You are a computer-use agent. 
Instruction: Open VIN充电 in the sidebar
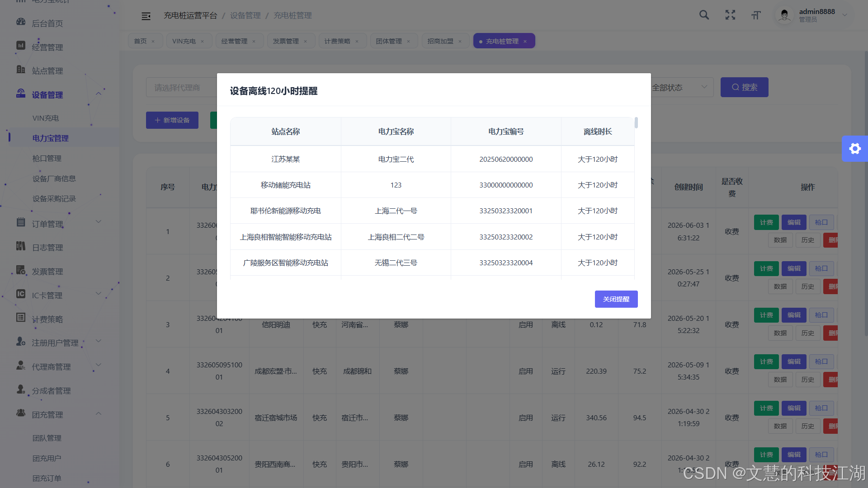click(x=45, y=118)
